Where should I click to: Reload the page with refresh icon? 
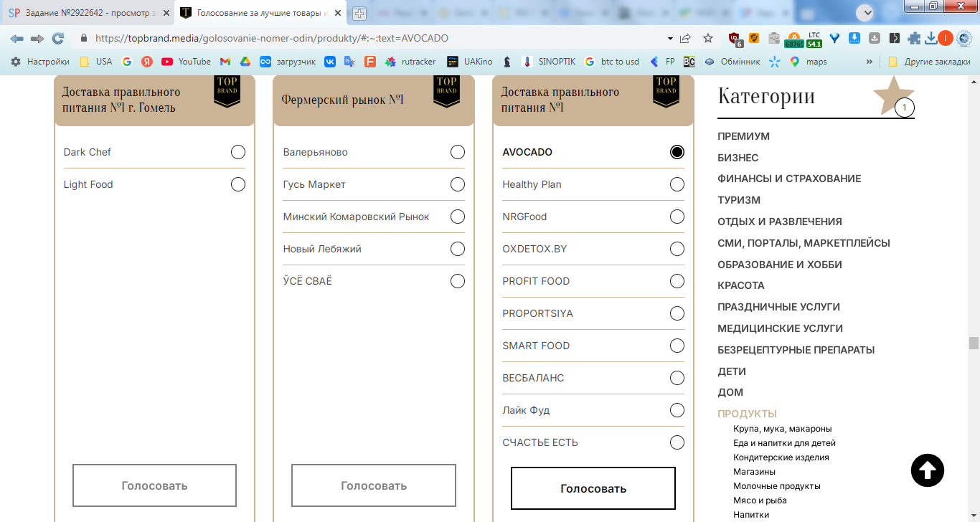[x=58, y=39]
